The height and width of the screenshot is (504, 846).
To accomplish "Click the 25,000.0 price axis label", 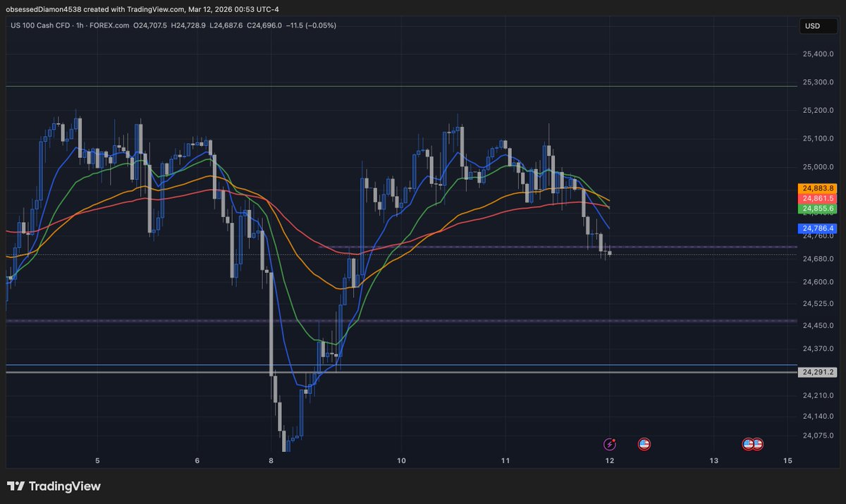I will point(818,167).
